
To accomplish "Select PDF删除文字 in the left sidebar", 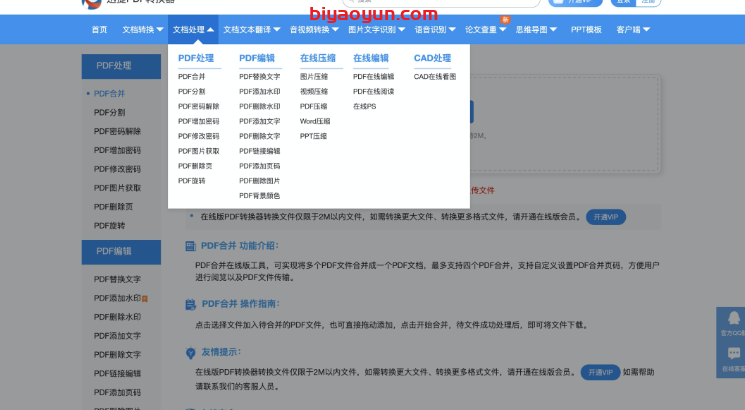I will pos(117,354).
